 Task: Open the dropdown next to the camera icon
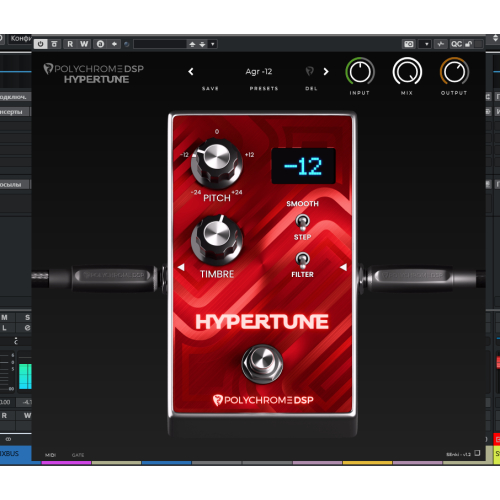(426, 44)
